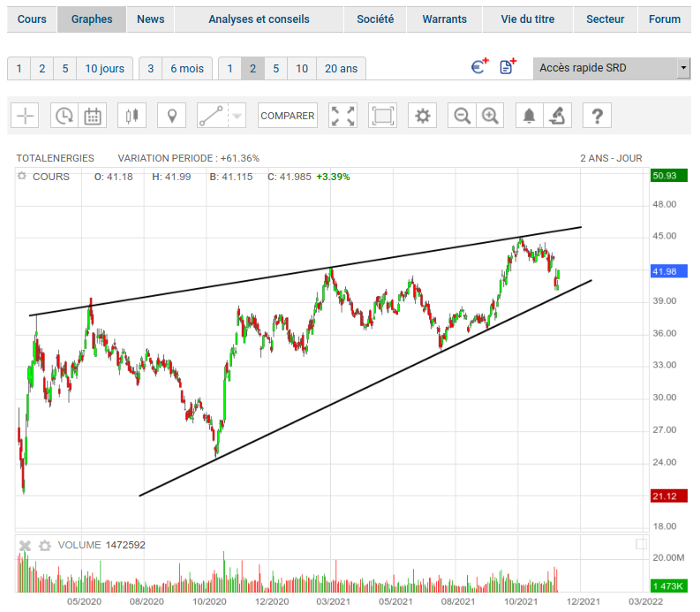
Task: Click the O: 41.18 opening value
Action: (113, 177)
